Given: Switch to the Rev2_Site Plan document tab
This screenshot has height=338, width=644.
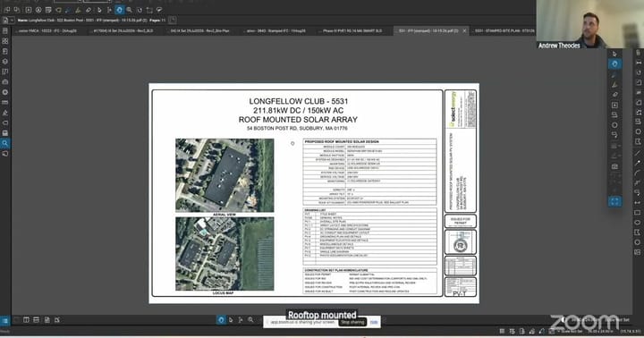Looking at the screenshot, I should point(200,30).
